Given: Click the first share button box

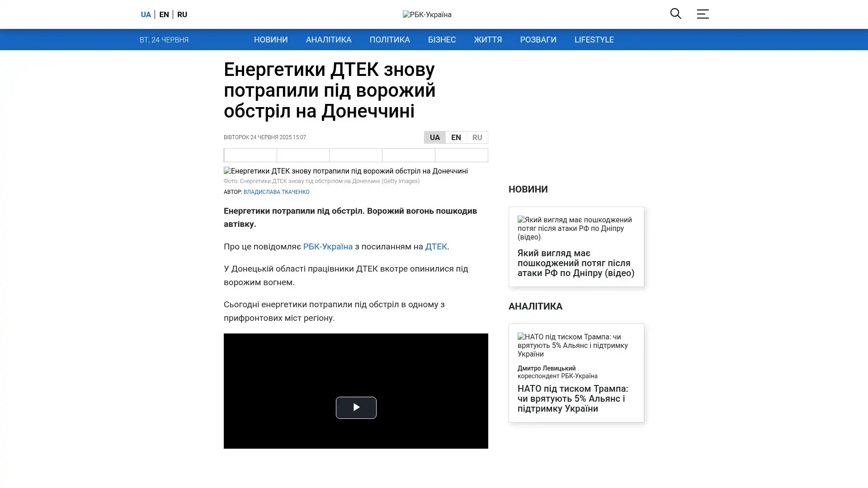Looking at the screenshot, I should pos(250,155).
